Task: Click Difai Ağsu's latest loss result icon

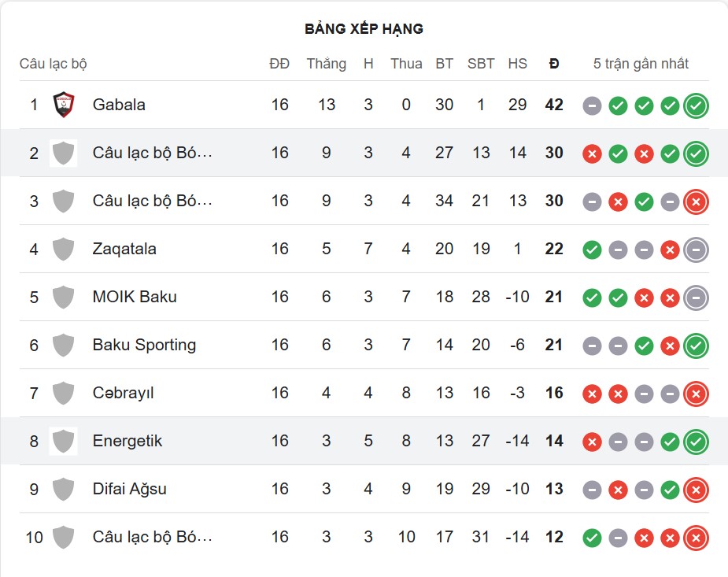Action: pyautogui.click(x=696, y=490)
